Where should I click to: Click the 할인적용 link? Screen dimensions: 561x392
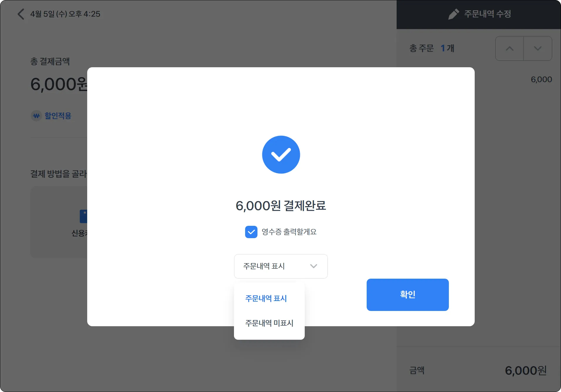(x=58, y=116)
